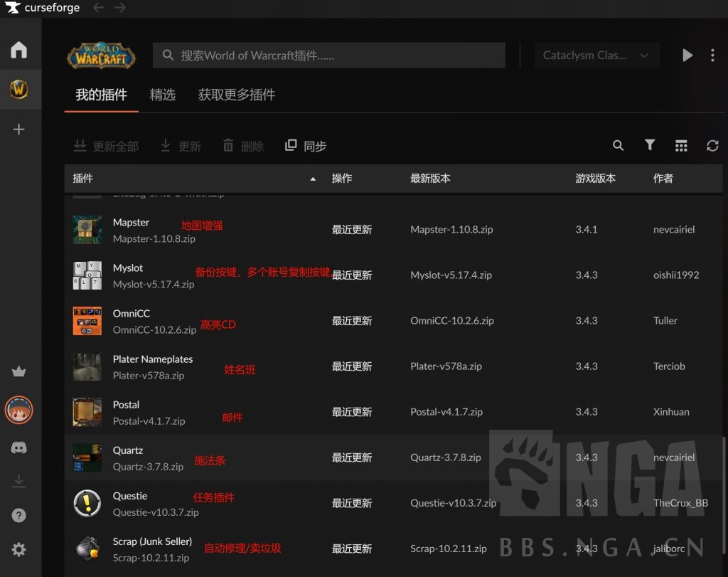The height and width of the screenshot is (577, 728).
Task: Toggle the sort arrow on 插件 column
Action: click(x=313, y=179)
